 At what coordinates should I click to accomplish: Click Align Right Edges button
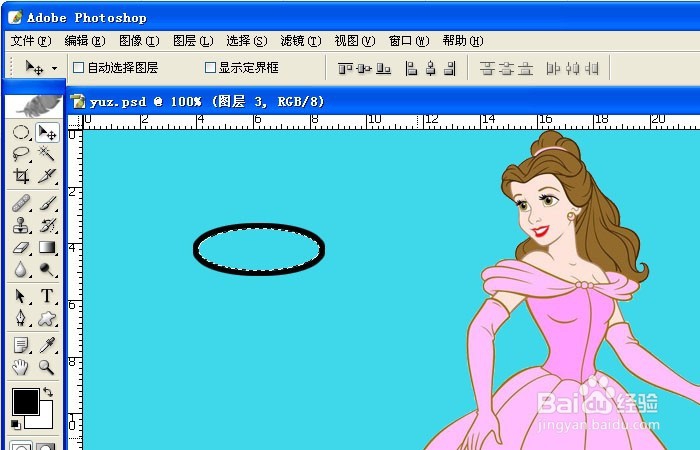click(450, 68)
